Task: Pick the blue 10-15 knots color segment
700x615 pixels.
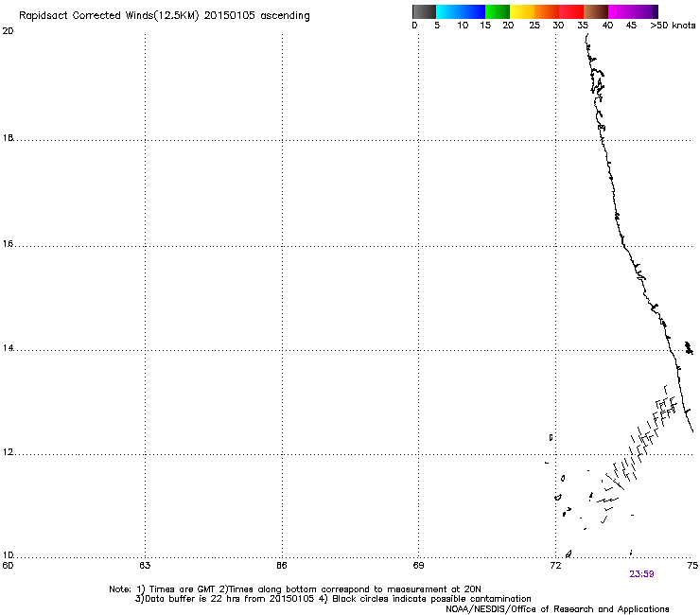Action: click(x=473, y=11)
